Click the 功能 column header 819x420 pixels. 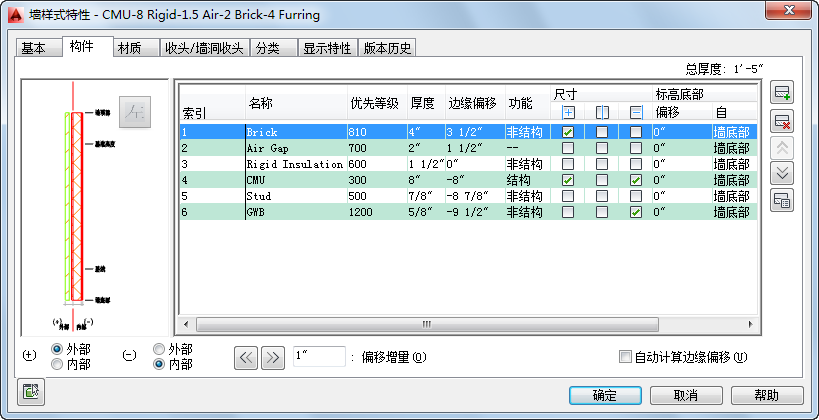tap(528, 104)
